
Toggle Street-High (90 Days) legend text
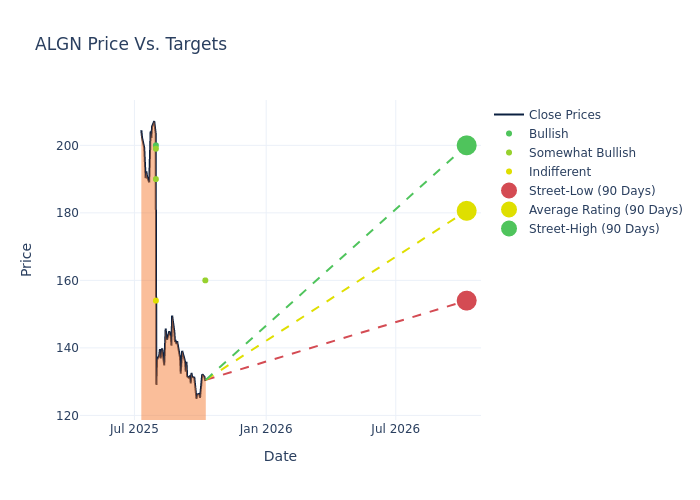coord(594,229)
